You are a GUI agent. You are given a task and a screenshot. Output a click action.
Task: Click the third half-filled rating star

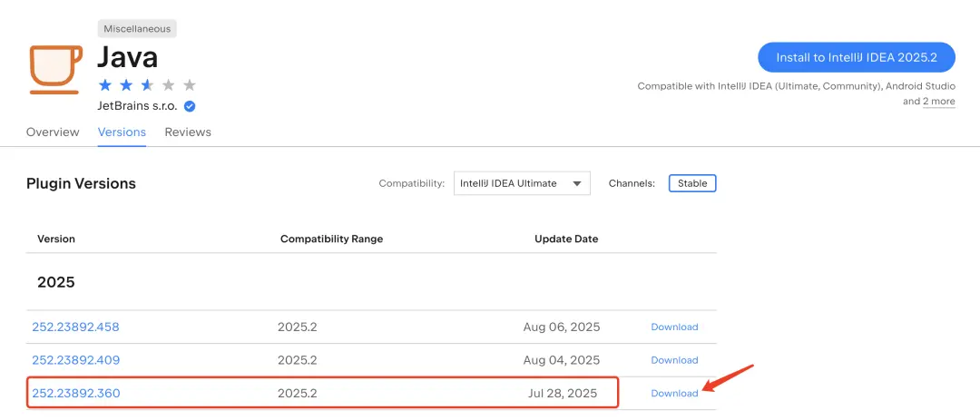click(x=147, y=85)
